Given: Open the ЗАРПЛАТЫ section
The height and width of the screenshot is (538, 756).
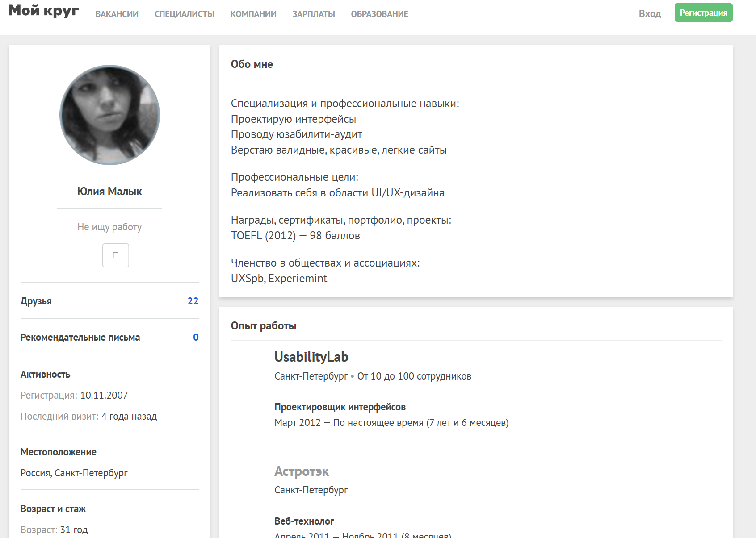Looking at the screenshot, I should pos(314,14).
